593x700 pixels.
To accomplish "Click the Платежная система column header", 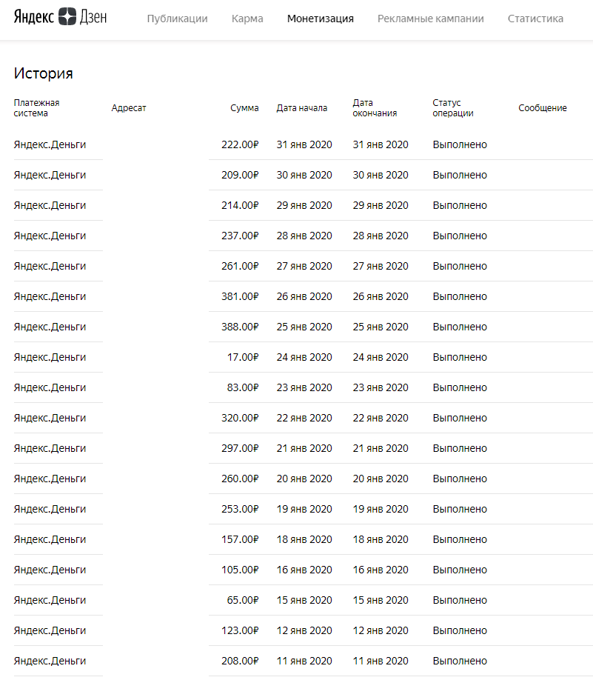I will pos(36,108).
